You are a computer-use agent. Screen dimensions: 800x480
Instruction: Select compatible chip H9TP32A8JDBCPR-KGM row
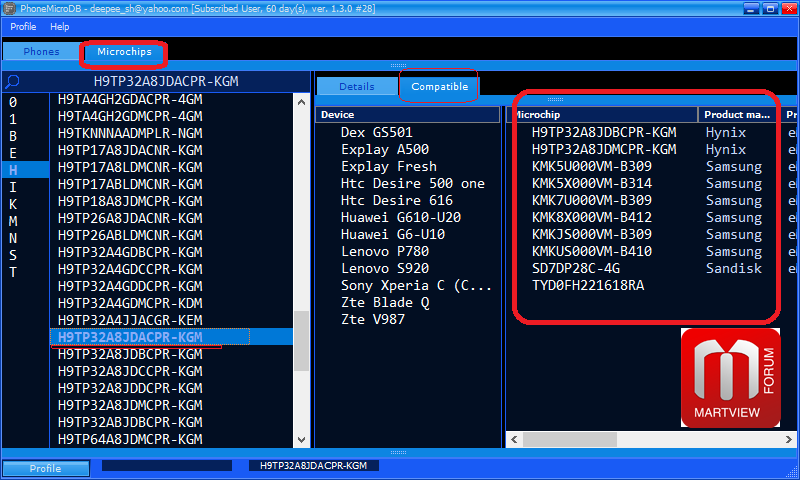604,132
